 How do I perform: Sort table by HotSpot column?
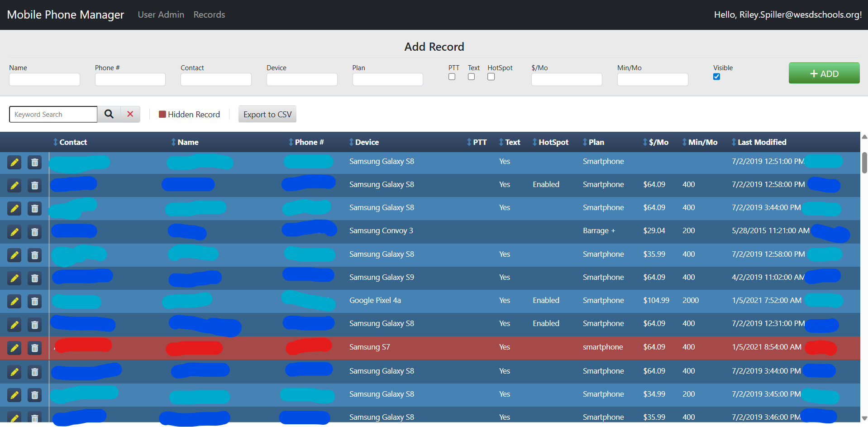(x=550, y=142)
